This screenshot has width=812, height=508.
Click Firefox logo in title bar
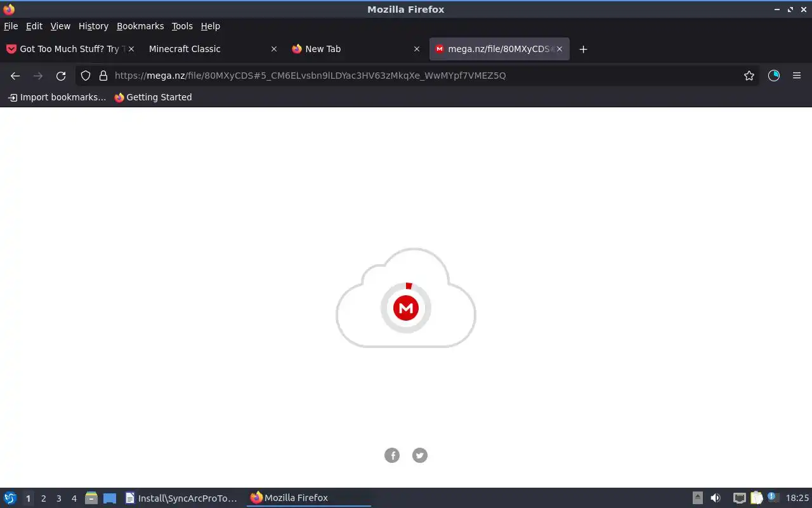pyautogui.click(x=9, y=9)
